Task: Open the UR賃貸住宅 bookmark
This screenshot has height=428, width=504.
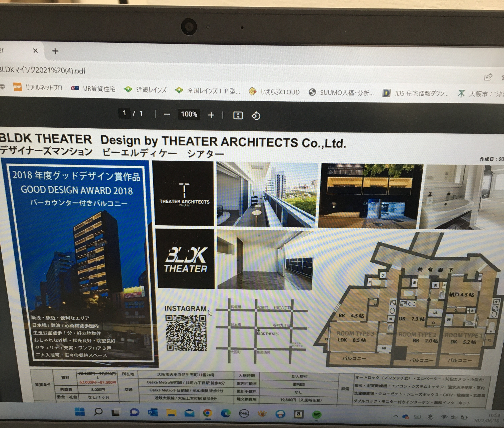Action: pos(93,88)
